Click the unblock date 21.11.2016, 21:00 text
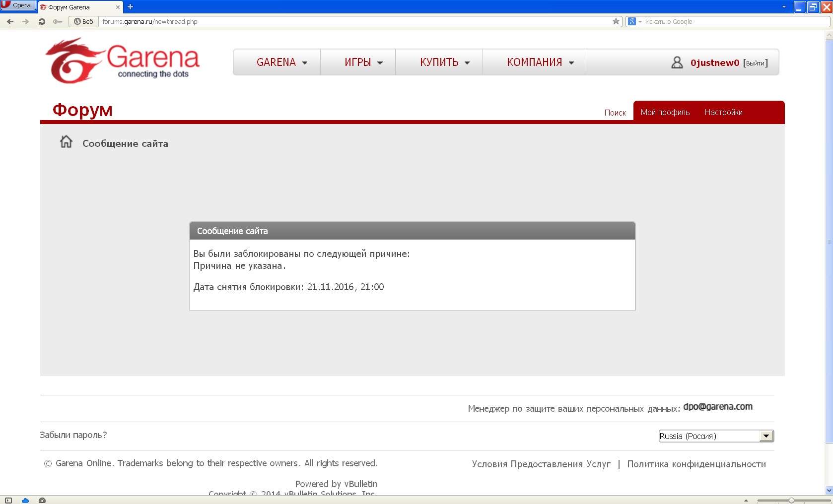The image size is (833, 504). [346, 287]
